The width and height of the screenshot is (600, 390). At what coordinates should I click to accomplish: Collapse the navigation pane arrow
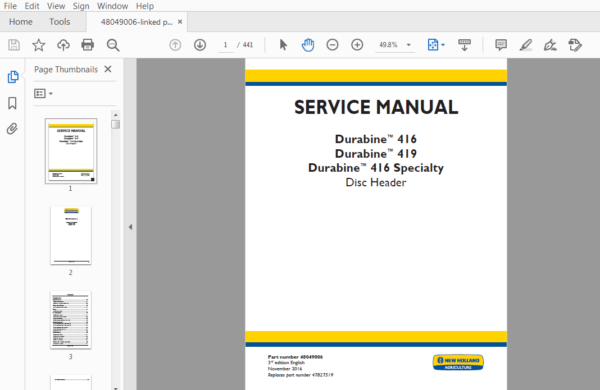point(130,227)
